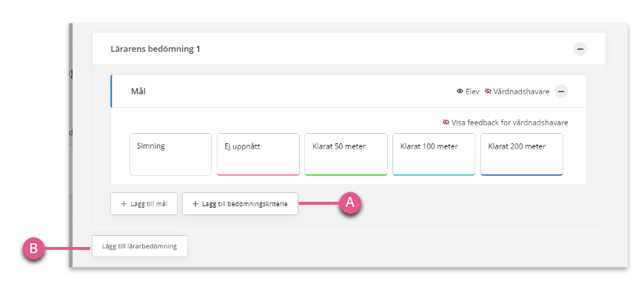
Task: Toggle Vårdnadshavare visibility in Mål header
Action: pos(488,91)
